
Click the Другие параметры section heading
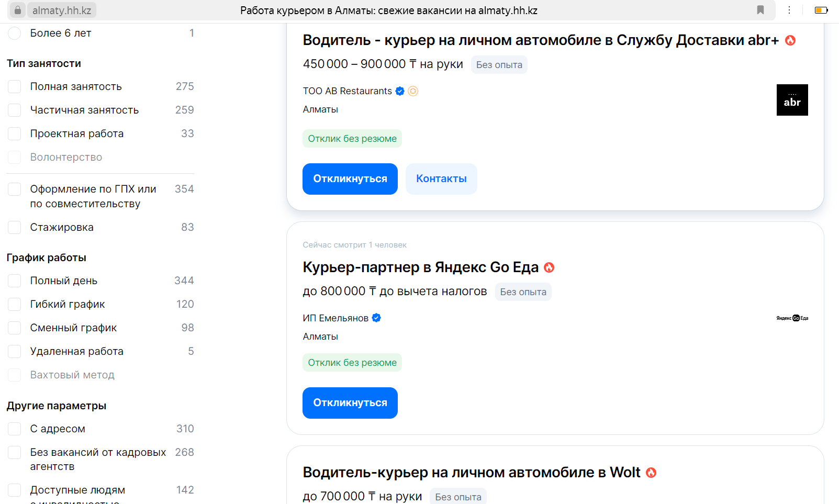click(x=57, y=406)
